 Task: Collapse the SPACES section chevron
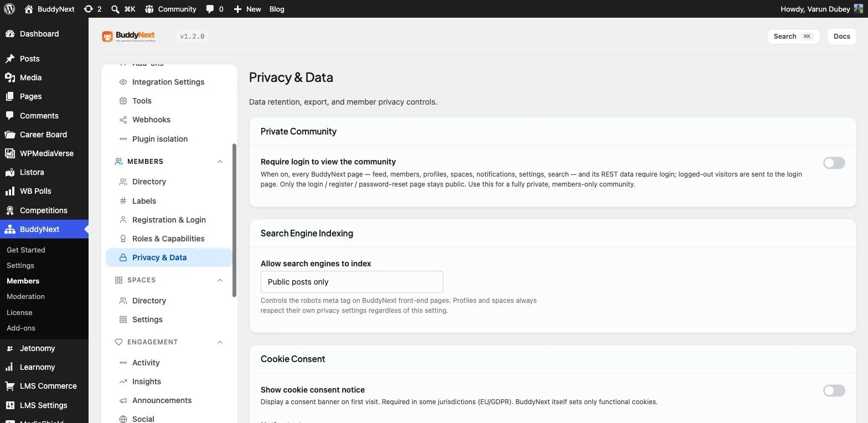(220, 280)
